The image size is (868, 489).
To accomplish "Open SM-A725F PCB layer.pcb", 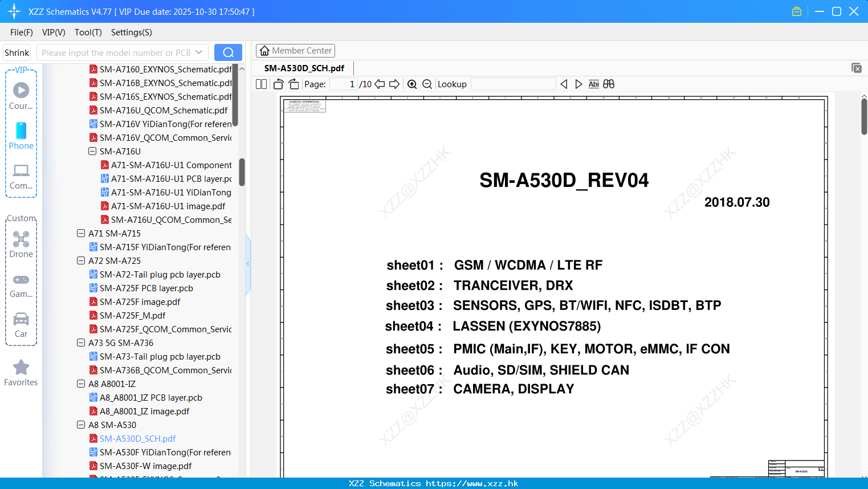I will (141, 288).
